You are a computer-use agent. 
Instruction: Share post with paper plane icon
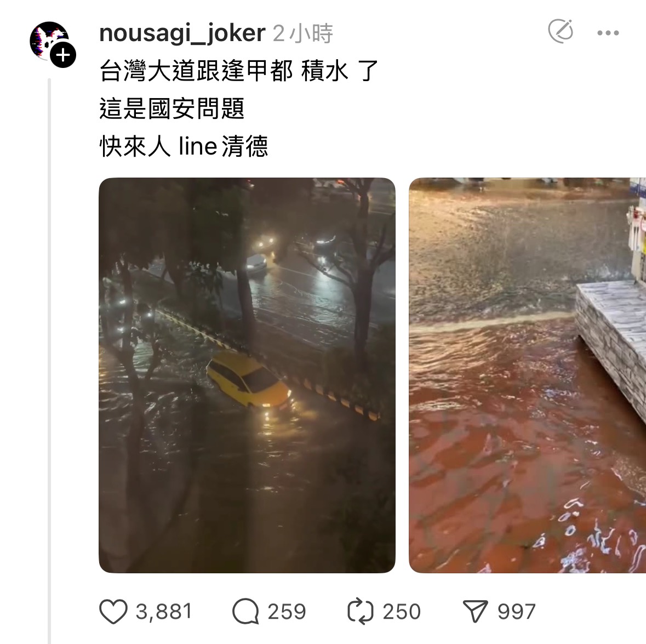pyautogui.click(x=476, y=612)
